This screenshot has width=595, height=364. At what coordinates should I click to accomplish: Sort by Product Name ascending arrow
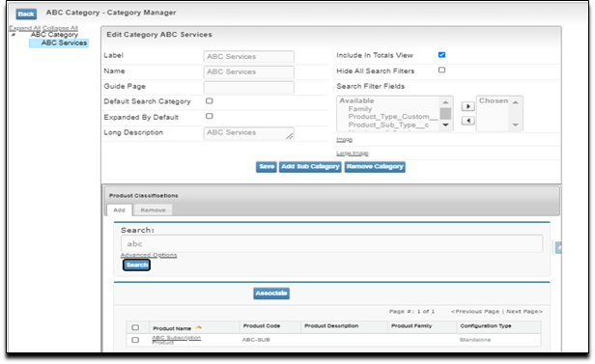(198, 327)
